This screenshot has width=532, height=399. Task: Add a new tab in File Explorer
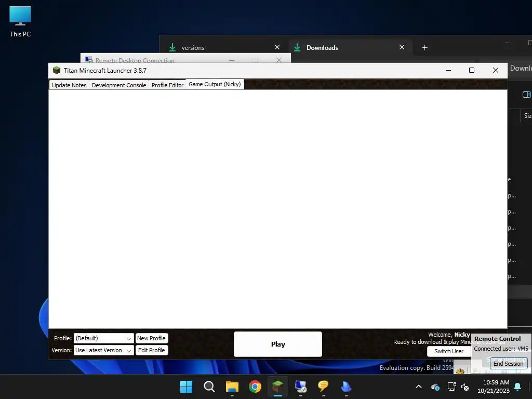click(x=424, y=48)
